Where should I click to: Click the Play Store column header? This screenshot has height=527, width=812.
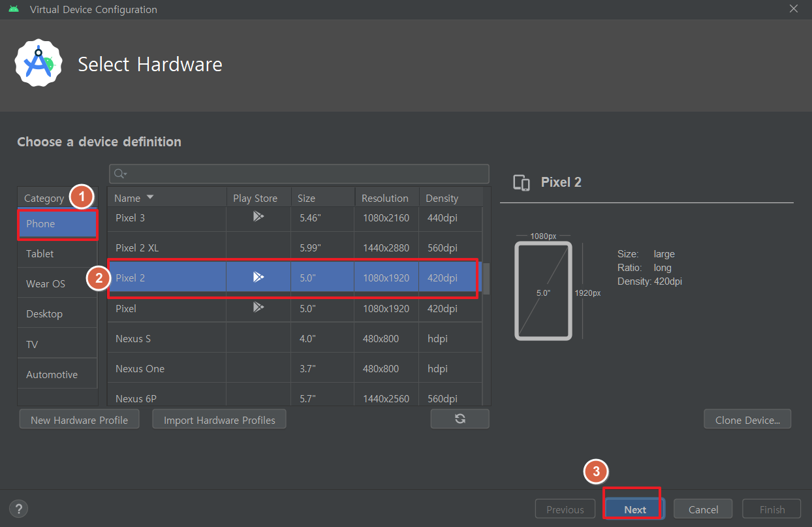point(258,198)
